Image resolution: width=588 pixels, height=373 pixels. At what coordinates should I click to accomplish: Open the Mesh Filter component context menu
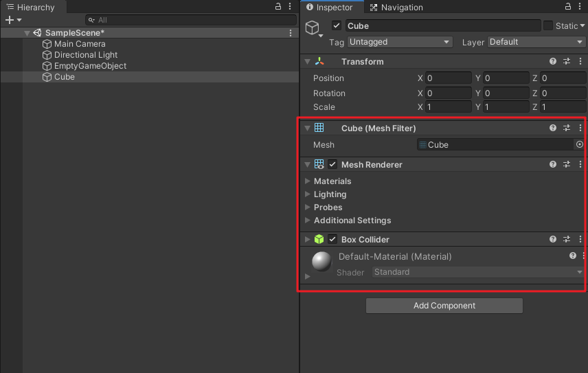pyautogui.click(x=580, y=128)
